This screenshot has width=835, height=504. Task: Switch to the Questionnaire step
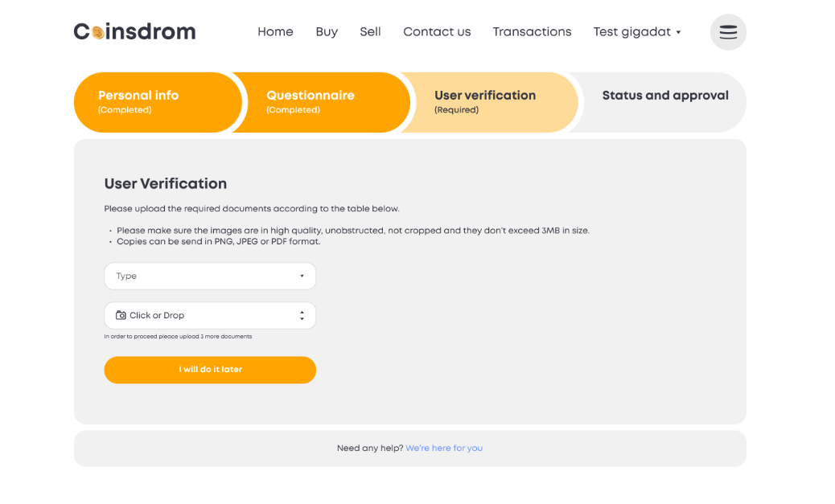[x=323, y=102]
